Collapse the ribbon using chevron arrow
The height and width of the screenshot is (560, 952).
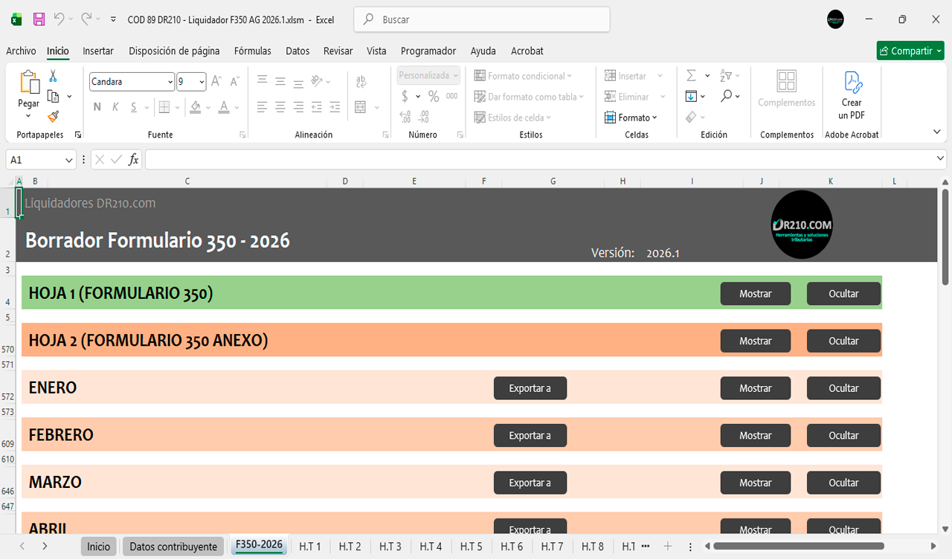pyautogui.click(x=936, y=132)
